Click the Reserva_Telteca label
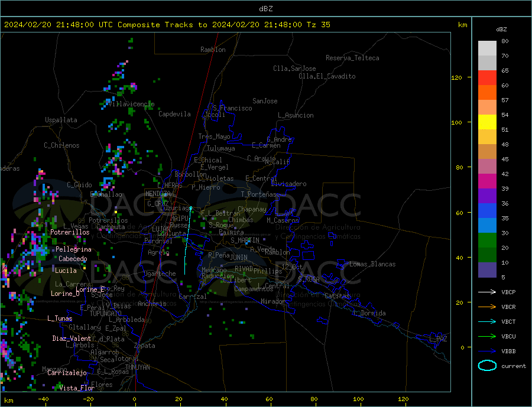The width and height of the screenshot is (532, 407). point(352,58)
